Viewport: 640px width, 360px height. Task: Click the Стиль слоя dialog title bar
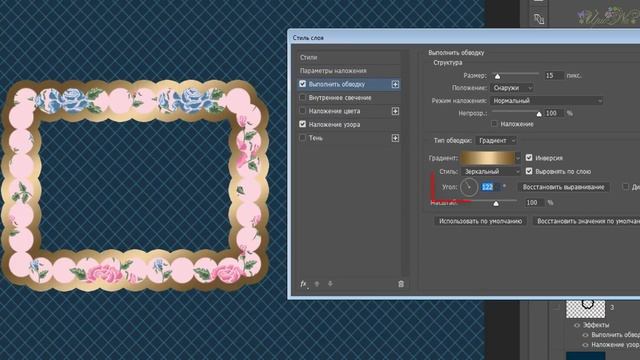coord(464,38)
